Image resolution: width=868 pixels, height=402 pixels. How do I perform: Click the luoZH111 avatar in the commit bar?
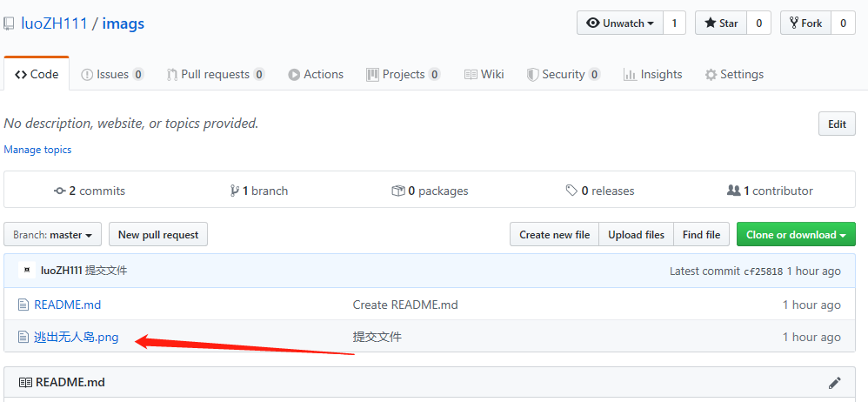click(27, 271)
